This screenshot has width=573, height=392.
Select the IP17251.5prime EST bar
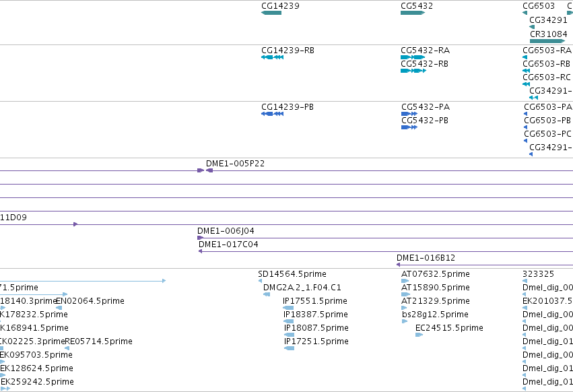click(289, 348)
